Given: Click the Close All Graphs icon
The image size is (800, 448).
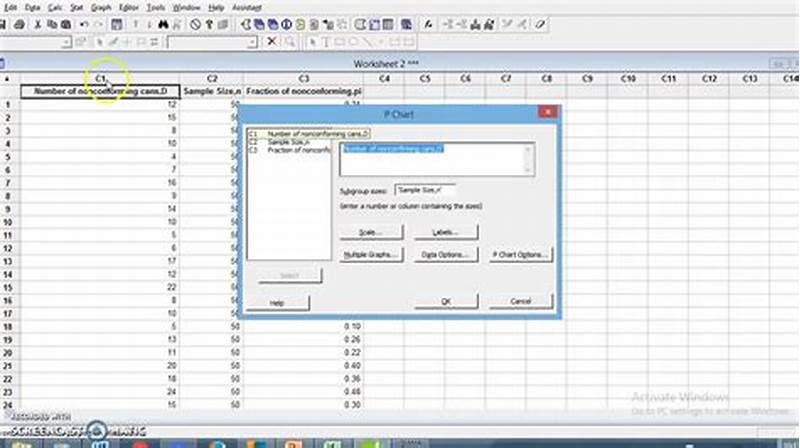Looking at the screenshot, I should pos(406,24).
